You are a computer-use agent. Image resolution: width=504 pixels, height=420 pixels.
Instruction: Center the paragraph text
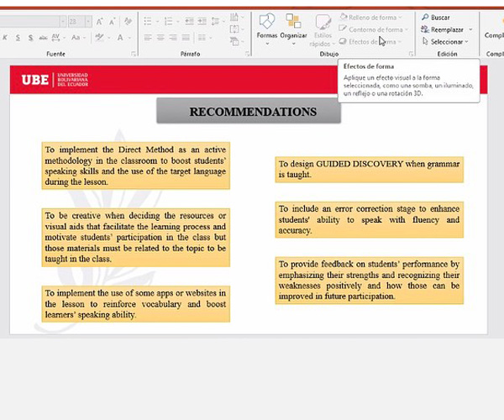coord(160,38)
